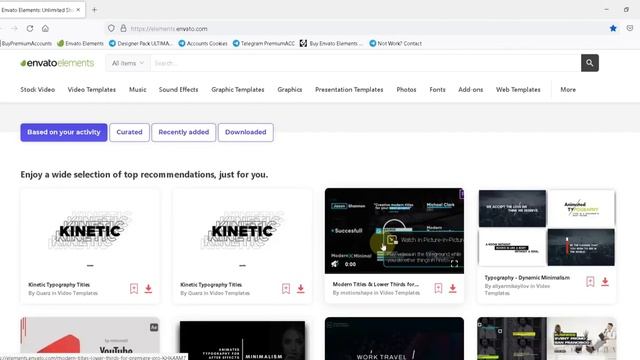Viewport: 640px width, 360px height.
Task: Open Telegram PremiumACC bookmark
Action: pos(264,43)
